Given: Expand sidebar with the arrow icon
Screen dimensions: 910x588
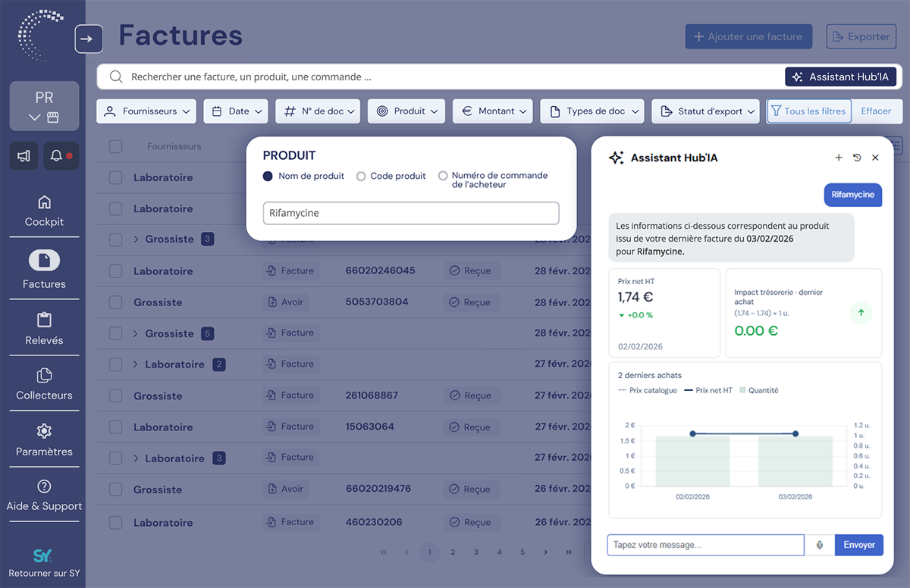Looking at the screenshot, I should (89, 39).
